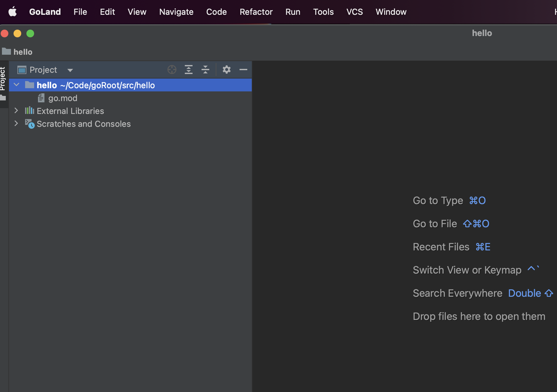This screenshot has width=557, height=392.
Task: Open the Refactor menu
Action: [x=256, y=12]
